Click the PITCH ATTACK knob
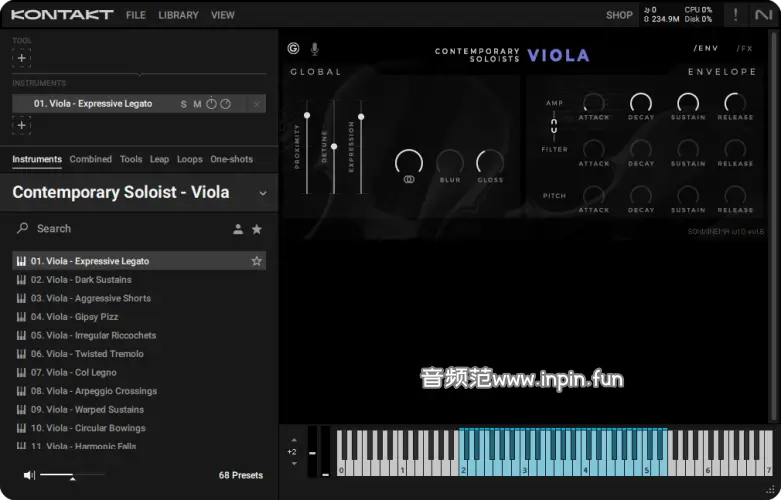Screen dimensions: 781x500 [594, 195]
